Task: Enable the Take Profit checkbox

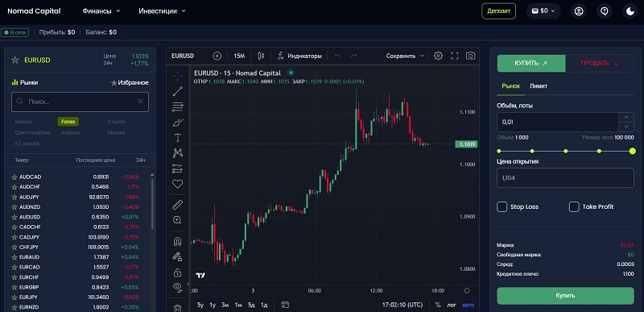Action: click(574, 206)
